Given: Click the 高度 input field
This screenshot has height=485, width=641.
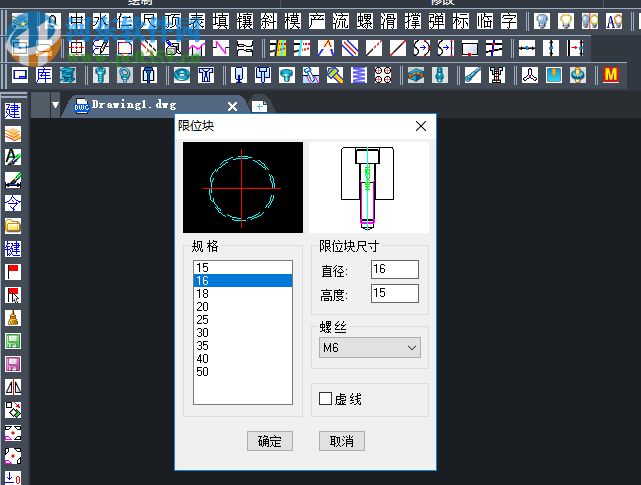Looking at the screenshot, I should [395, 293].
